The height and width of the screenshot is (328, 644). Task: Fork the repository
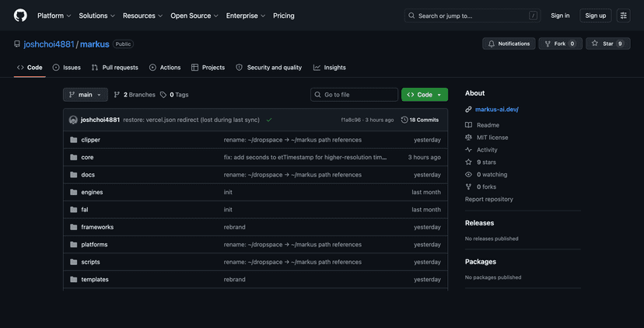pos(560,44)
